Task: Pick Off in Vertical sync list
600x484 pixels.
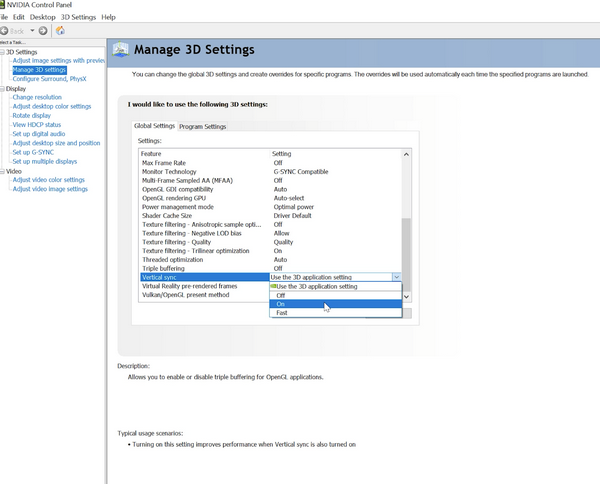Action: click(x=281, y=295)
